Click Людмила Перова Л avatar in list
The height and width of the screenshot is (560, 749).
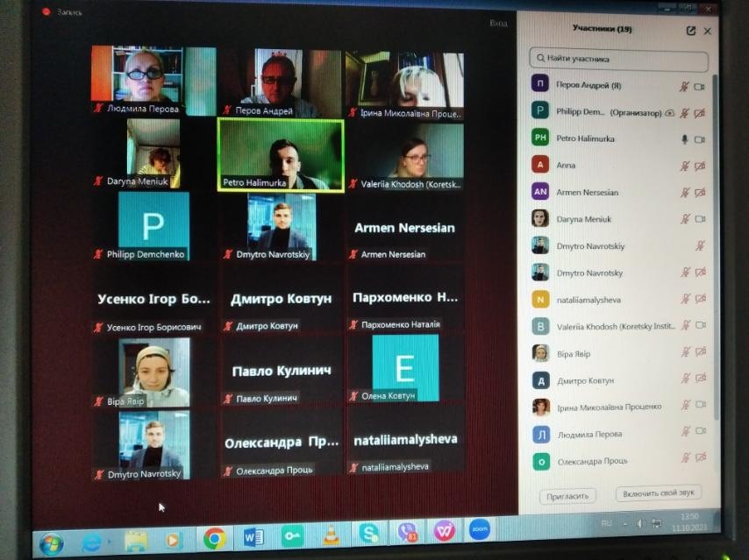[x=541, y=435]
